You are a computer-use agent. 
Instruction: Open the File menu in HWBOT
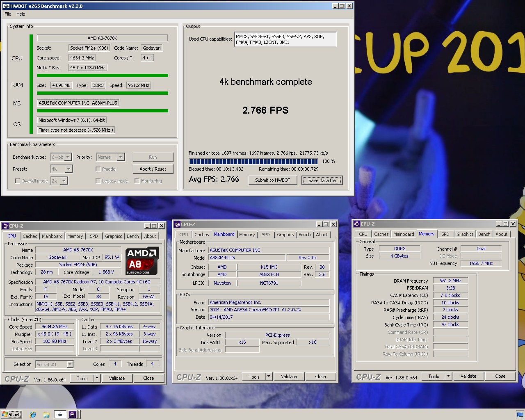coord(8,14)
